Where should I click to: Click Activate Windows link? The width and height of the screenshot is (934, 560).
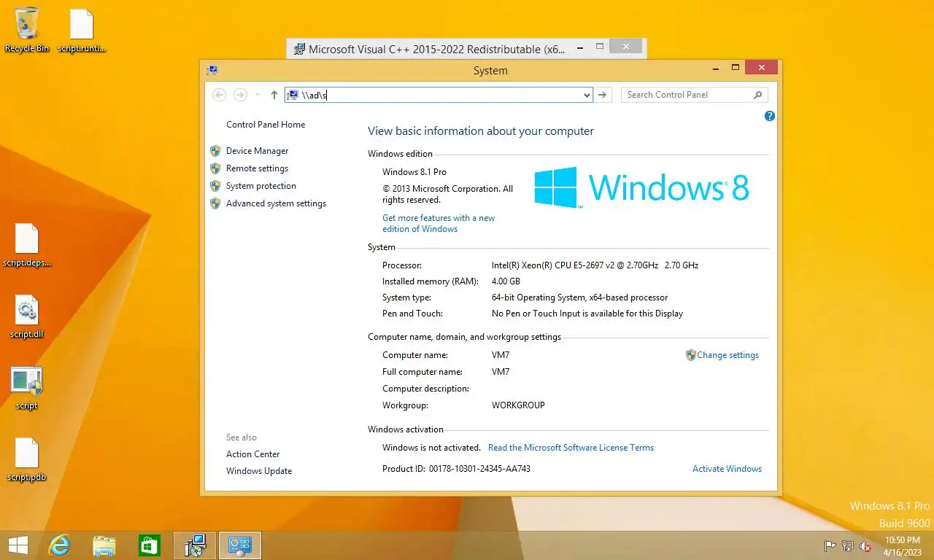pyautogui.click(x=727, y=469)
